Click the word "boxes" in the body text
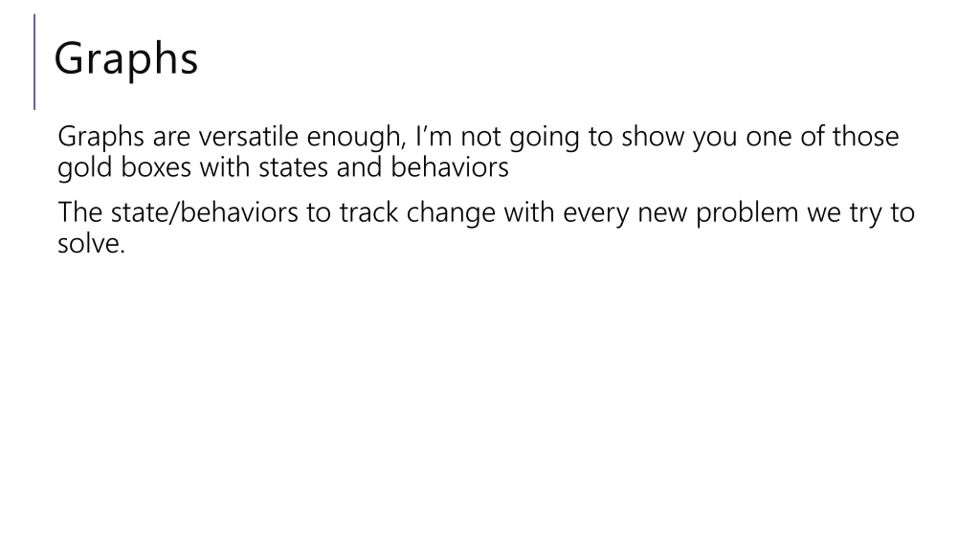The image size is (980, 551). pyautogui.click(x=156, y=167)
